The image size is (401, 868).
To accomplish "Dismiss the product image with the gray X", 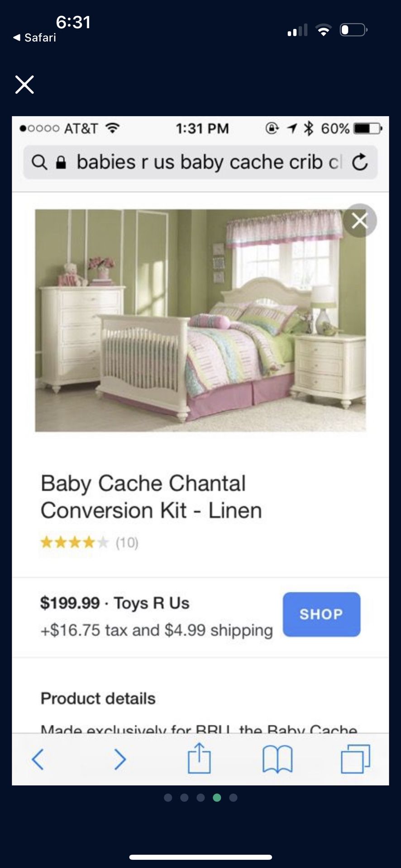I will [360, 221].
